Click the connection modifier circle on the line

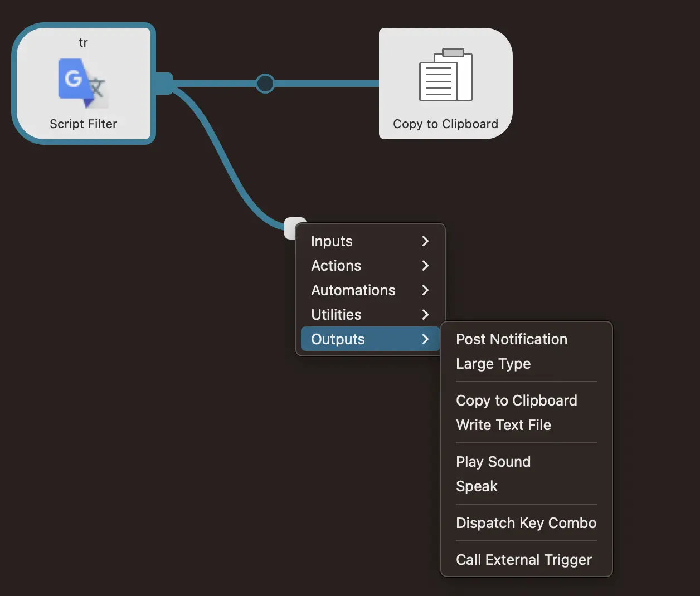[x=265, y=84]
